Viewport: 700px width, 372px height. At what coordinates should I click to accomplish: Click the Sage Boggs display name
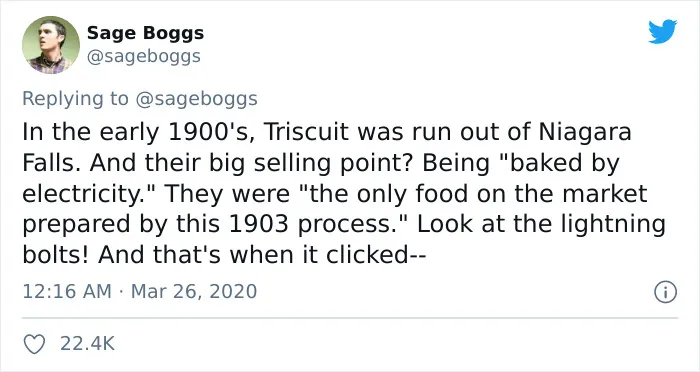[145, 33]
